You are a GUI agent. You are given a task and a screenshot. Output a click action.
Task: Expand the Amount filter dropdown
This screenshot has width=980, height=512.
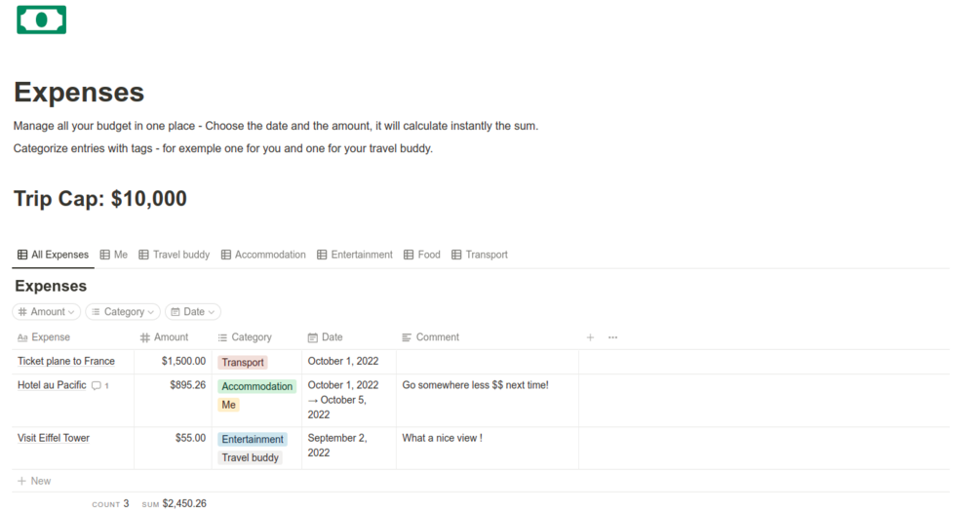click(x=46, y=312)
